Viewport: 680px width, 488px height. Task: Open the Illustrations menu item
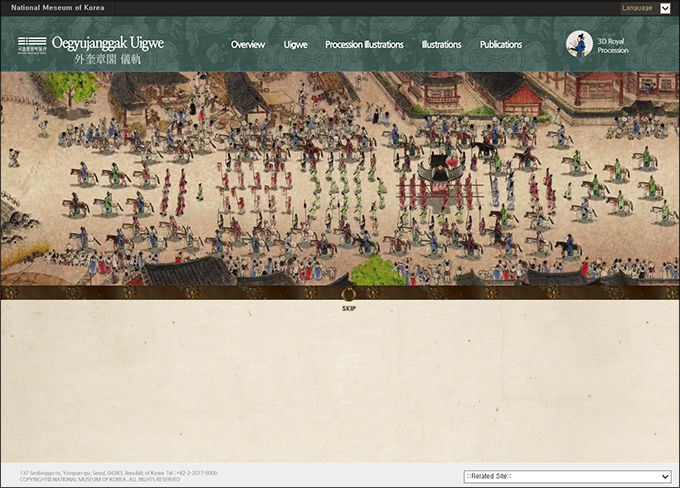click(441, 45)
